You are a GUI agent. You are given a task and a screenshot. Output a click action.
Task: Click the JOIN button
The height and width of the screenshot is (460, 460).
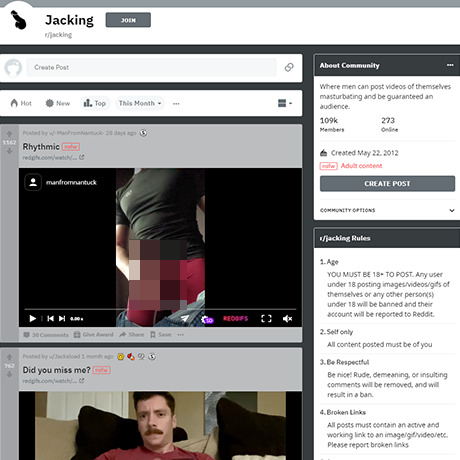pyautogui.click(x=128, y=20)
